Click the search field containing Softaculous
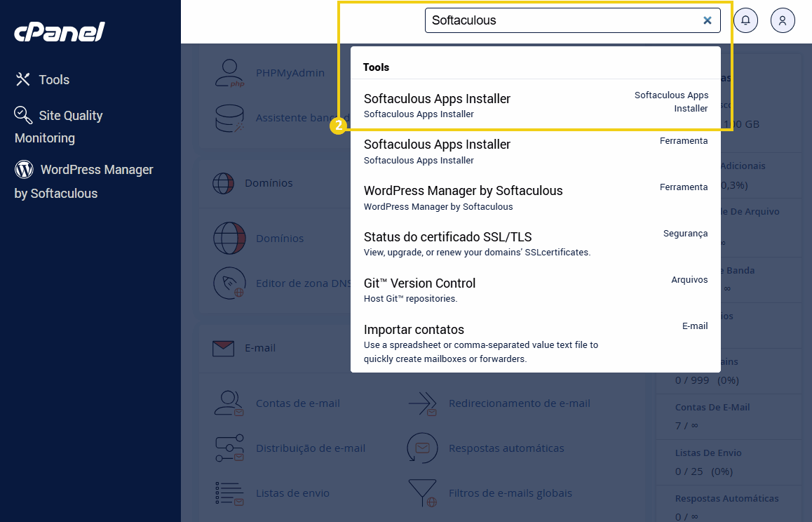This screenshot has width=812, height=522. pyautogui.click(x=572, y=20)
